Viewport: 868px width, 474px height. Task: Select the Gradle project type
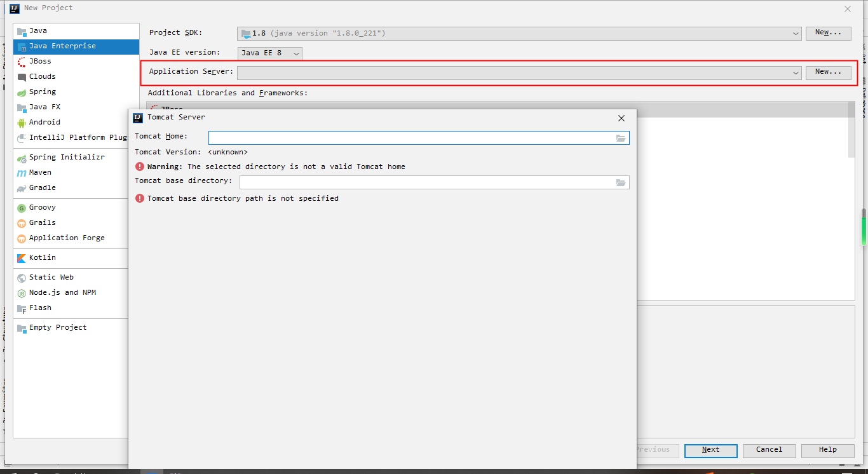(x=44, y=187)
